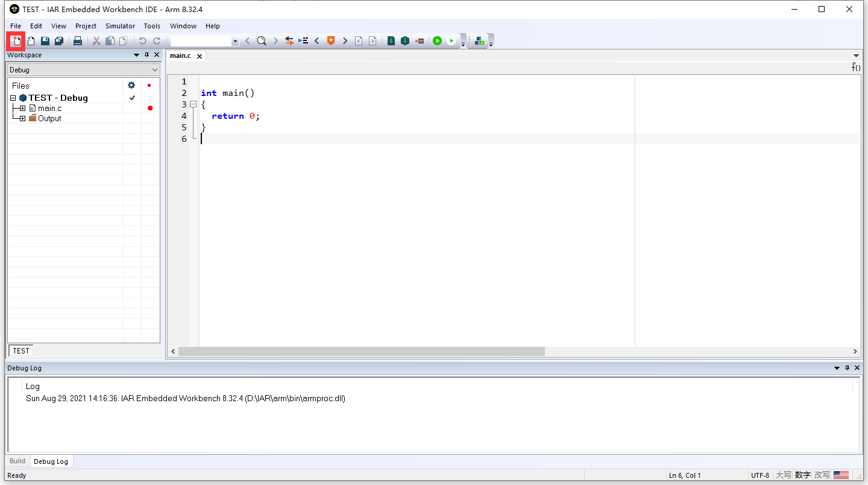
Task: Jump to next bookmark
Action: tap(345, 41)
